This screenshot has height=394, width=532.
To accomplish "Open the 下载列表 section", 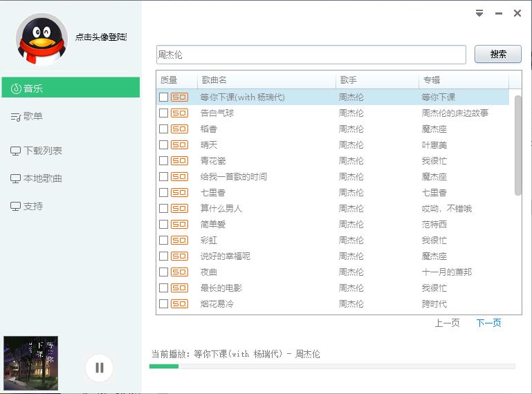I will pyautogui.click(x=36, y=151).
